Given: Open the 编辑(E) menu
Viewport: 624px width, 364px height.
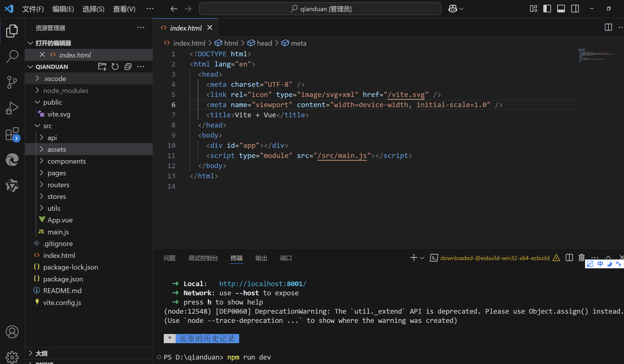Looking at the screenshot, I should [63, 9].
